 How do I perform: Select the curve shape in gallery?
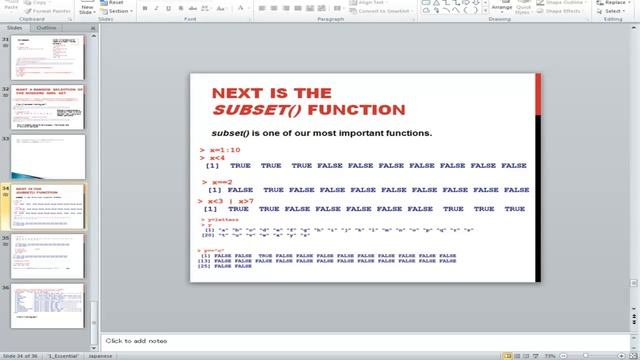[456, 11]
